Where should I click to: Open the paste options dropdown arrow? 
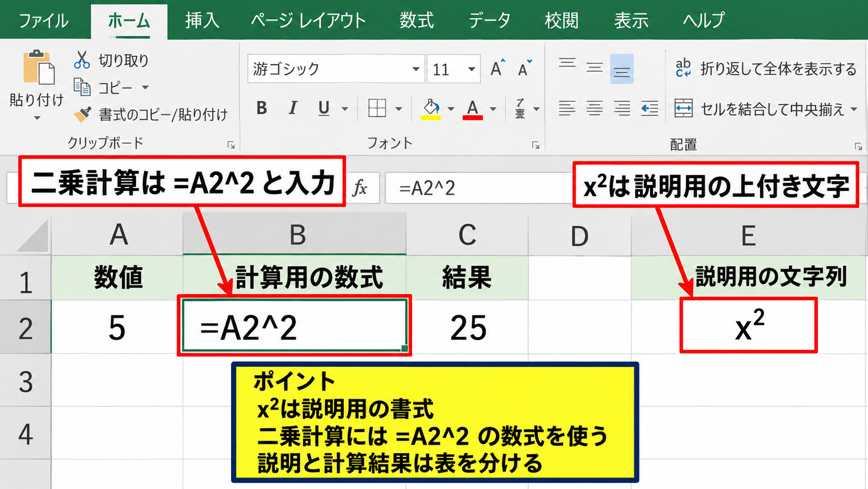tap(37, 118)
